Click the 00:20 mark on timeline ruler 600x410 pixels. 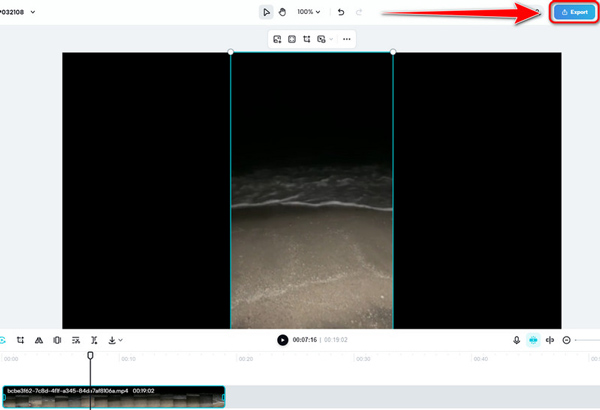tap(246, 359)
